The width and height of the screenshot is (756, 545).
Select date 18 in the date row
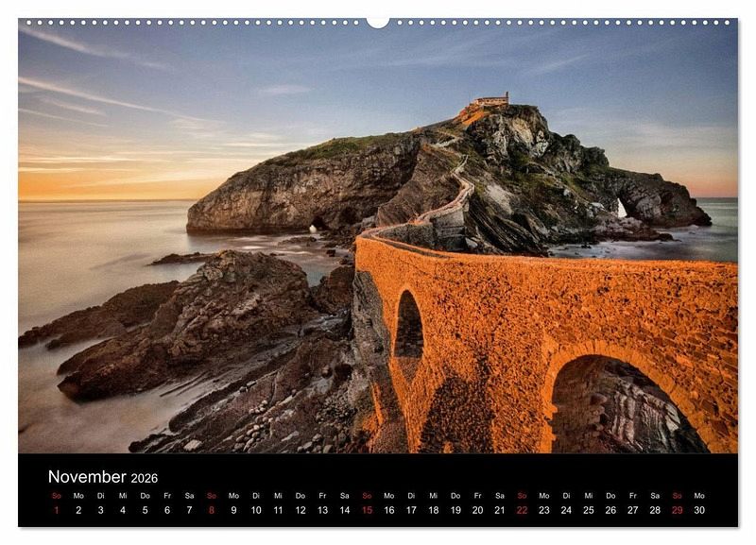click(433, 510)
